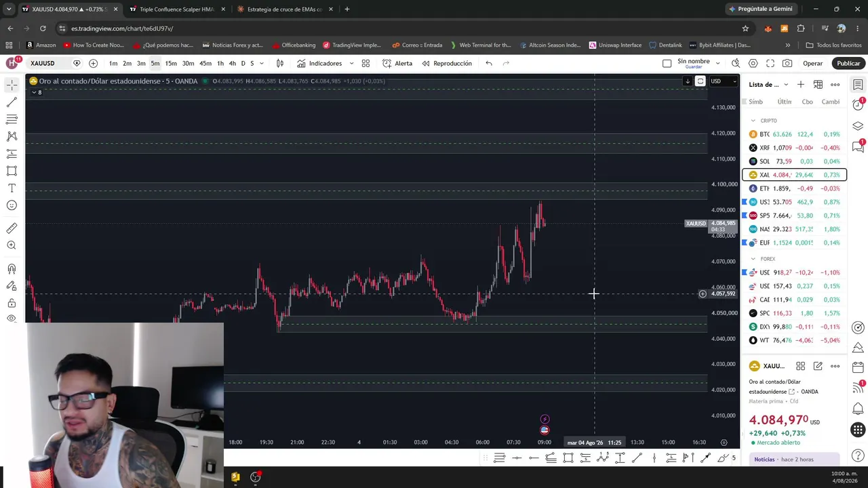Open the USD currency dropdown on price scale
Screen dimensions: 868x488
(x=724, y=81)
